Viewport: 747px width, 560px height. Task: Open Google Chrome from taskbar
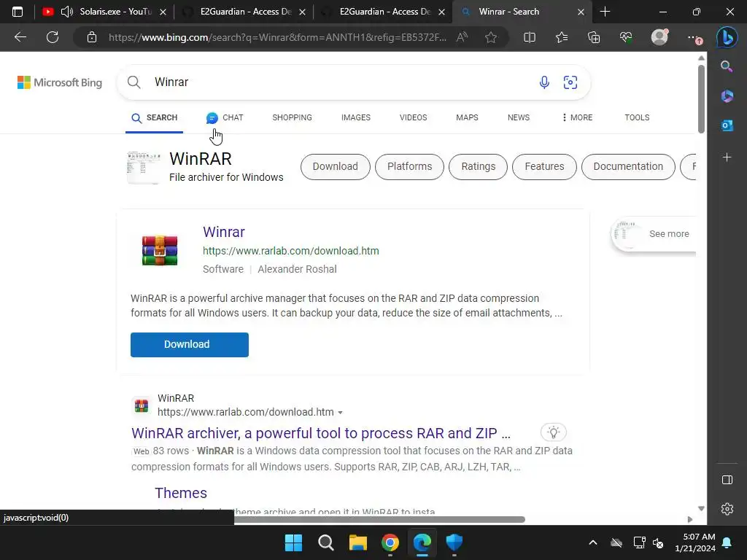click(x=390, y=542)
